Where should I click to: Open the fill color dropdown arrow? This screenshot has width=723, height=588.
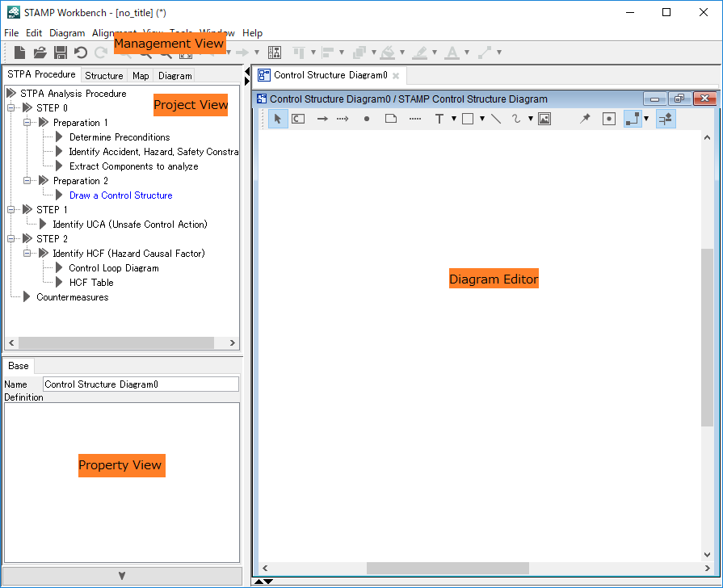point(402,52)
